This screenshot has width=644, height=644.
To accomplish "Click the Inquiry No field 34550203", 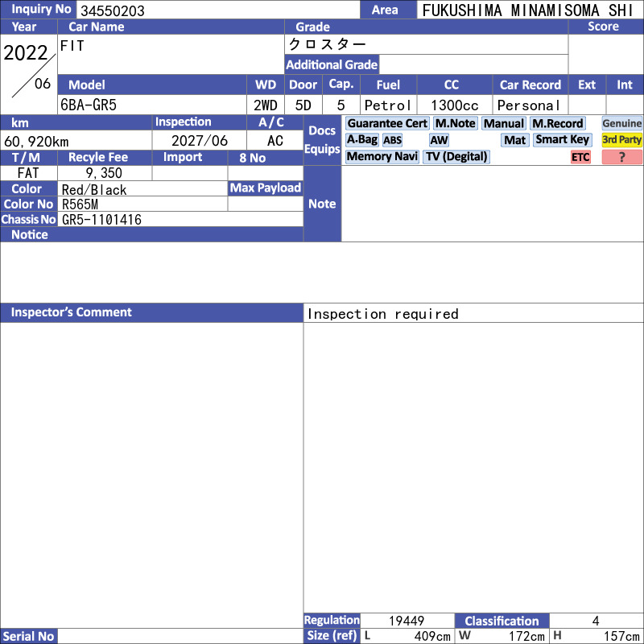I will [217, 10].
